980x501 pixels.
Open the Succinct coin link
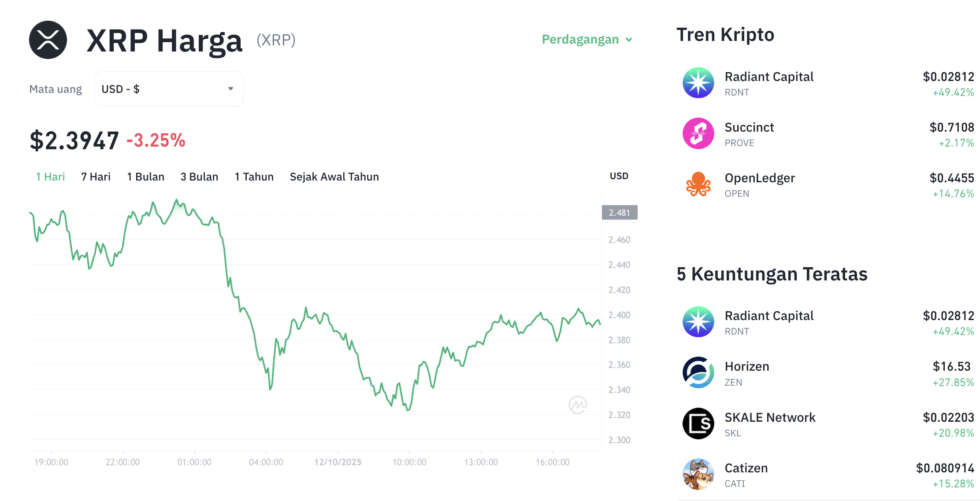[749, 128]
